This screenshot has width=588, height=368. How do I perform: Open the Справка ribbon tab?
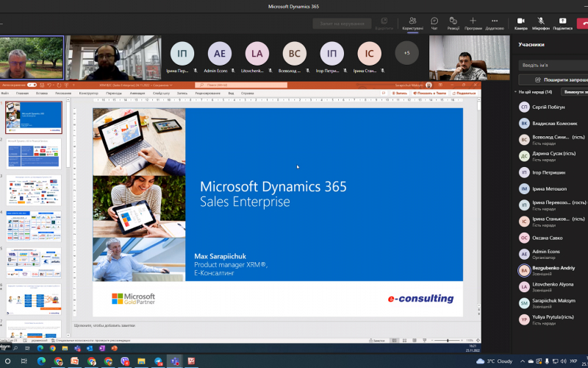[x=248, y=93]
